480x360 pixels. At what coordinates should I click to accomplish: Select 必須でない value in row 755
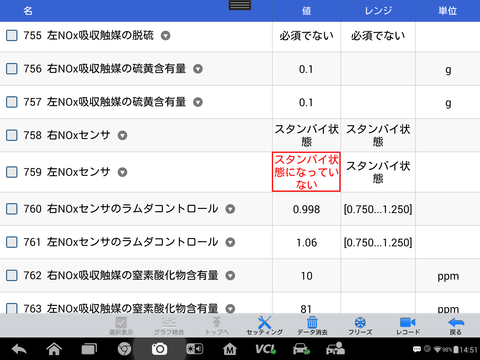[306, 36]
